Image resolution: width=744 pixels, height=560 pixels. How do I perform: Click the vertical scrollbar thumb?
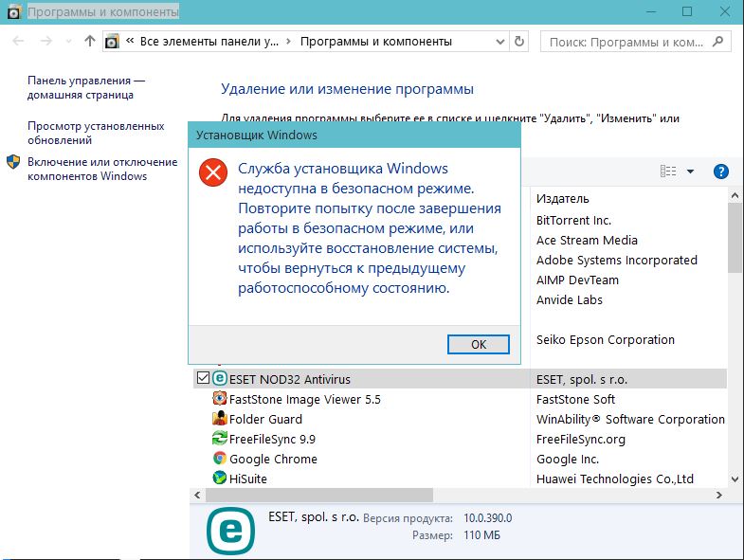point(735,238)
